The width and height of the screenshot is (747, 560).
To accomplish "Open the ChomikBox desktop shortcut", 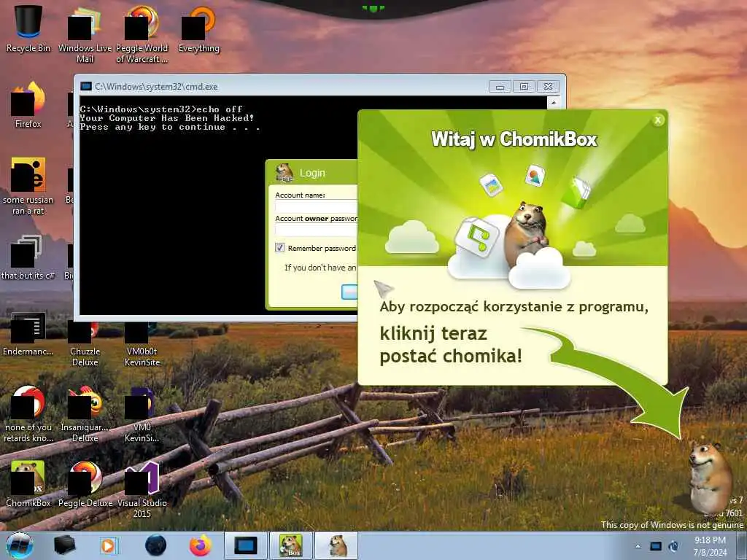I will 28,483.
